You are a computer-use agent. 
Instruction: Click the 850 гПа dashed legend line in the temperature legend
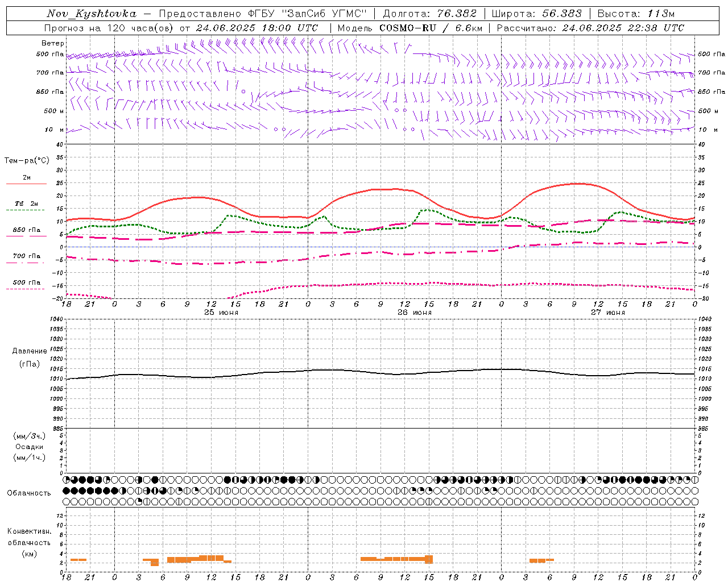25,236
